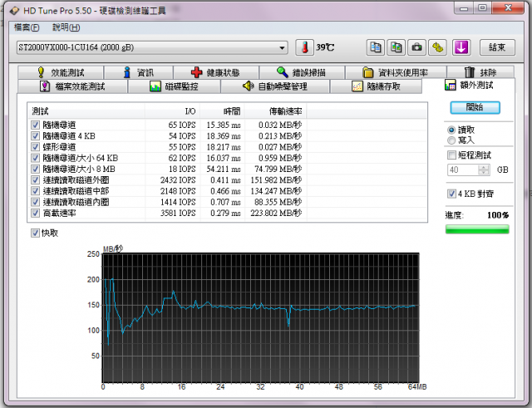Toggle the 蝶形尋道 checkbox
532x408 pixels.
[x=35, y=147]
